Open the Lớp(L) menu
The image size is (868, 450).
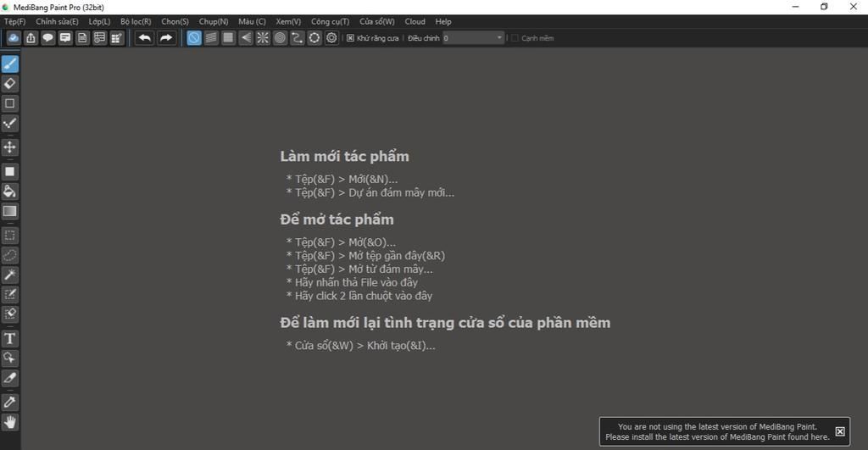[100, 21]
